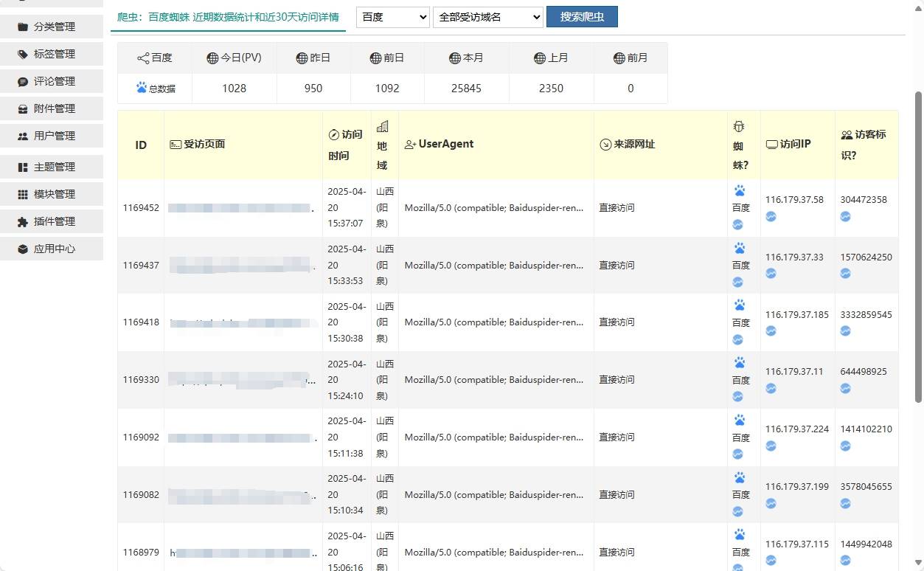Click the spider paw icon in row 1169452
The image size is (924, 571).
pyautogui.click(x=740, y=189)
